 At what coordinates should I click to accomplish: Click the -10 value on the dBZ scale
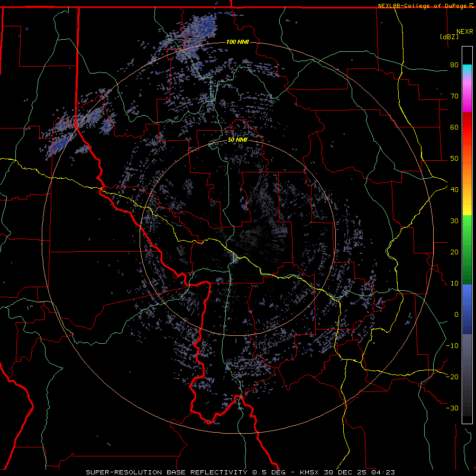452,346
